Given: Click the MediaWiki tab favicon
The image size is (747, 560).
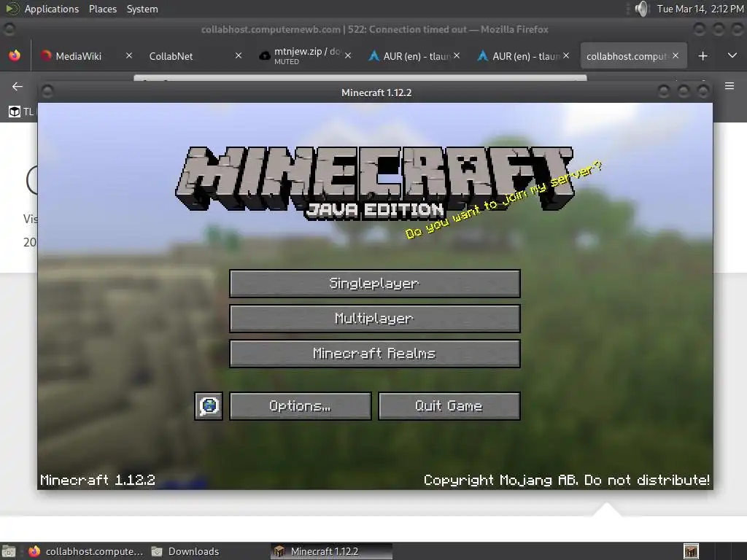Looking at the screenshot, I should (46, 55).
